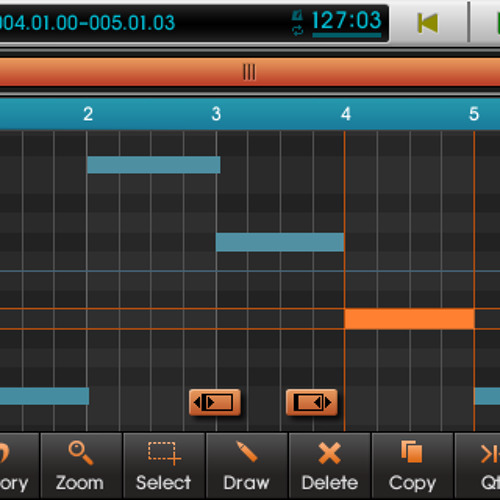Viewport: 500px width, 500px height.
Task: Click the right note-end trim handle button
Action: pyautogui.click(x=312, y=402)
